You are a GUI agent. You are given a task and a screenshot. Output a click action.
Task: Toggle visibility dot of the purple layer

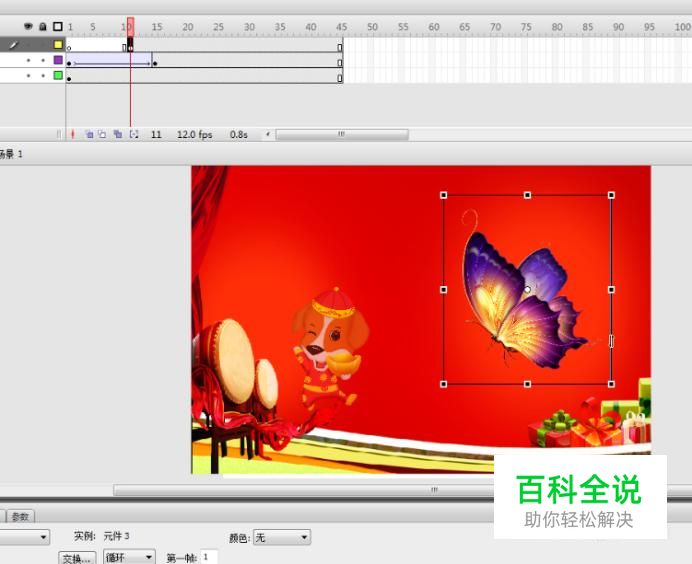click(x=28, y=60)
